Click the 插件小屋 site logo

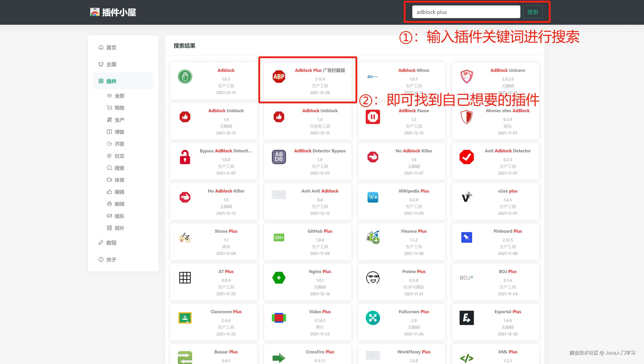pyautogui.click(x=113, y=12)
